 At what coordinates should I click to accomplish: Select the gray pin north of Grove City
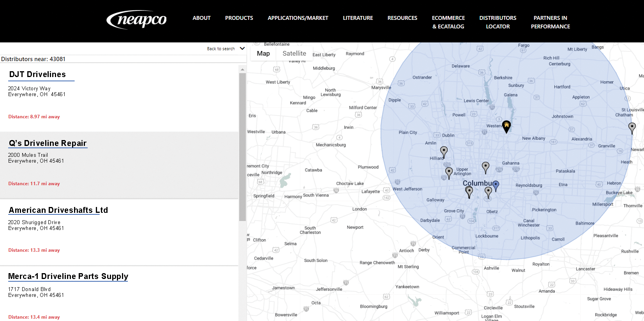pos(469,191)
